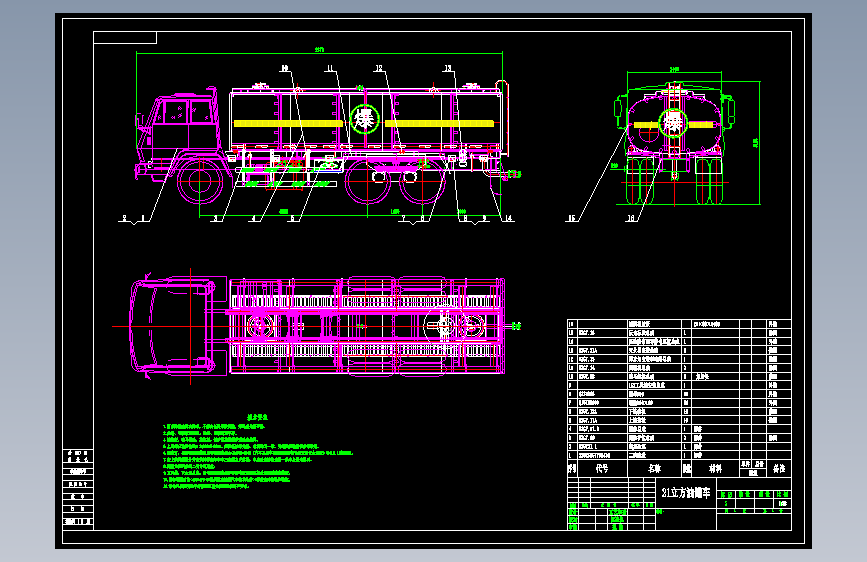Select the truck cab in the top view
The height and width of the screenshot is (562, 867).
click(x=173, y=326)
